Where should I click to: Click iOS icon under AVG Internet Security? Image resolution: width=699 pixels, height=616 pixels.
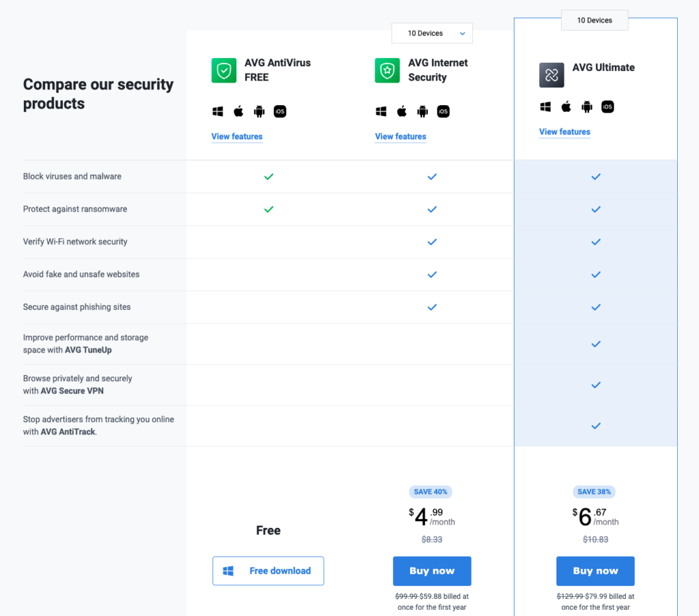pyautogui.click(x=443, y=111)
